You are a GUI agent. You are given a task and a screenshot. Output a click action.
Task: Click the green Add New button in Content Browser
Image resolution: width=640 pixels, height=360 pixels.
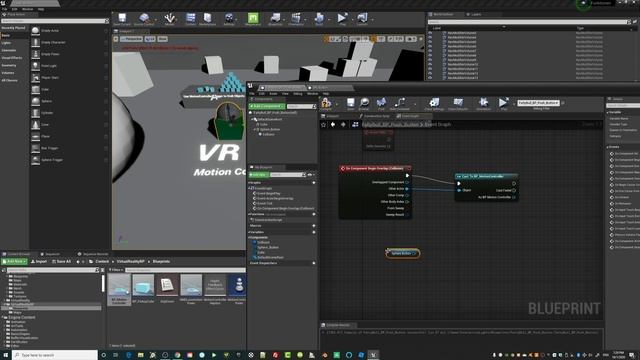(15, 261)
